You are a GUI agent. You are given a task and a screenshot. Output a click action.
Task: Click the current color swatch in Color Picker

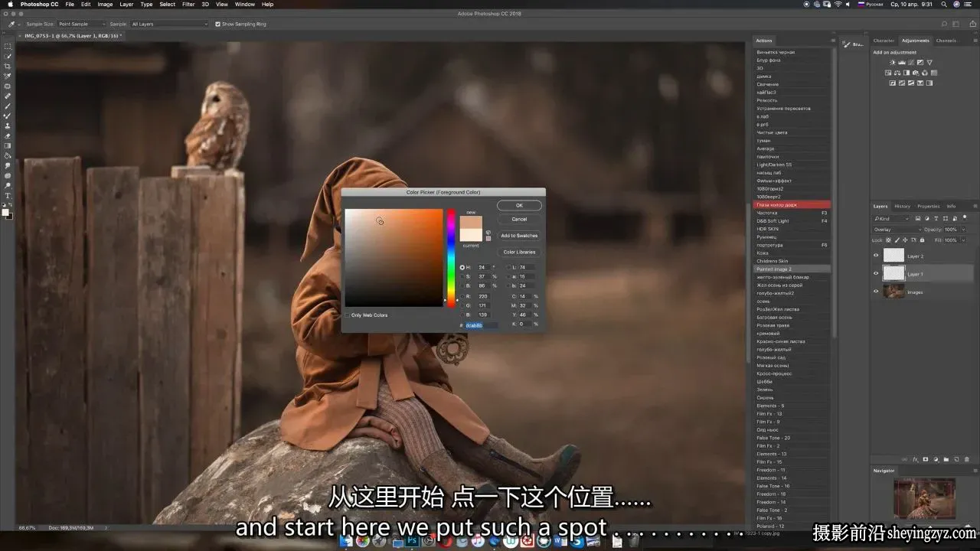point(471,235)
